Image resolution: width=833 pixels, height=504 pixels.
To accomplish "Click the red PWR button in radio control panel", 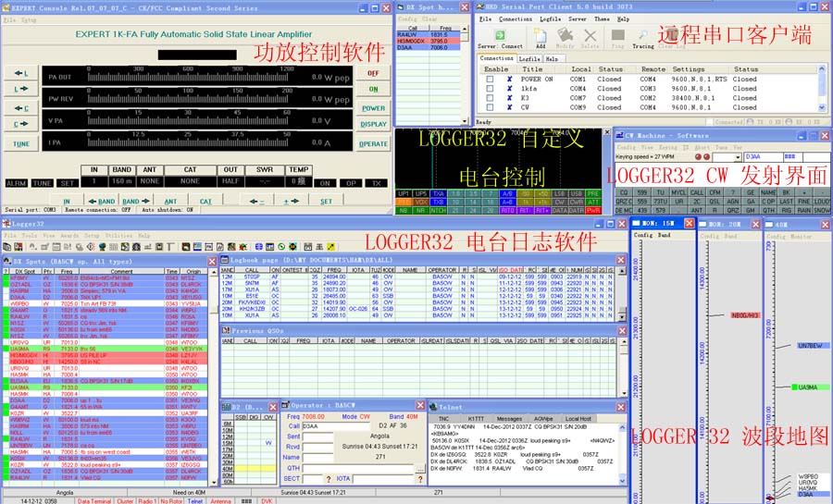I will (x=593, y=211).
